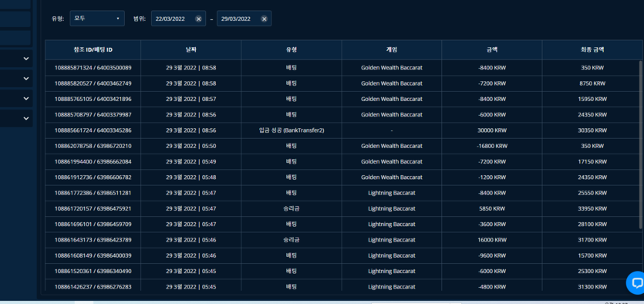This screenshot has width=644, height=304.
Task: Click the 28100 KRW final balance
Action: [x=592, y=225]
